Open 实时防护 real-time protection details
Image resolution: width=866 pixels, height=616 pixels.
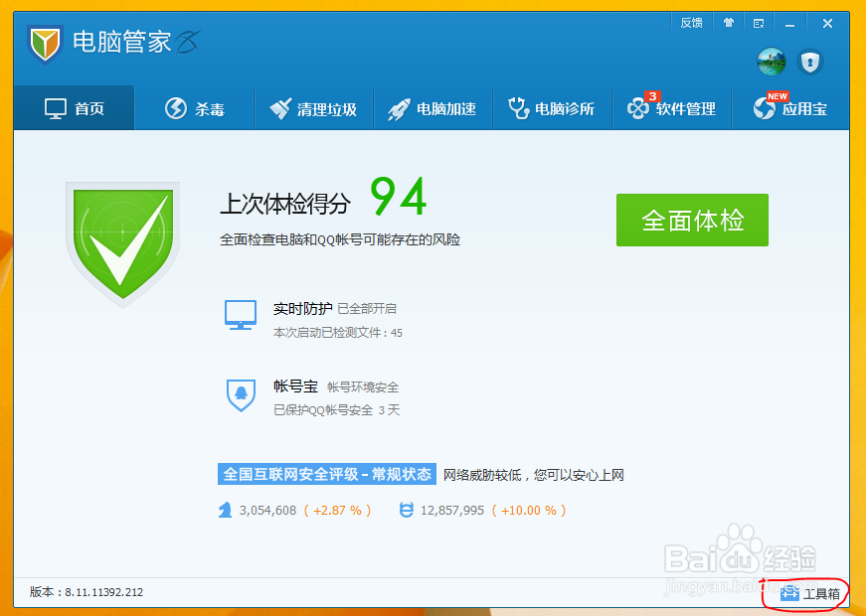pyautogui.click(x=302, y=309)
